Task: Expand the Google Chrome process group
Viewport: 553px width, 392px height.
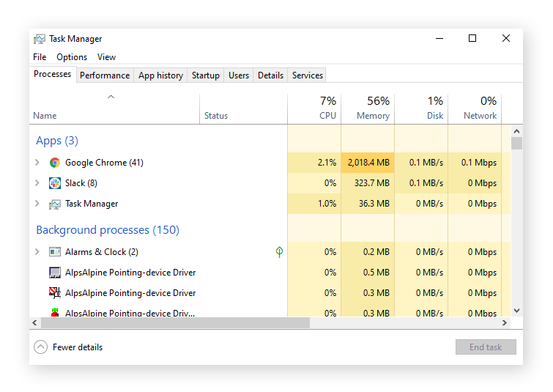Action: [x=37, y=163]
